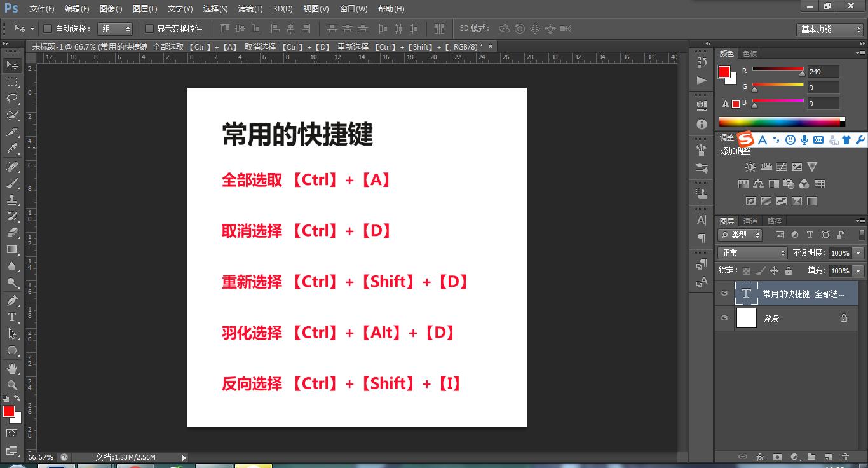Collapse the right panel dock with the double arrows
868x468 pixels.
click(x=707, y=43)
